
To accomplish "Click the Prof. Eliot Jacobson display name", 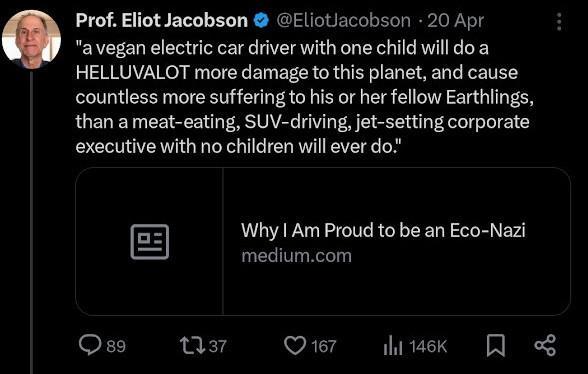I will 162,20.
